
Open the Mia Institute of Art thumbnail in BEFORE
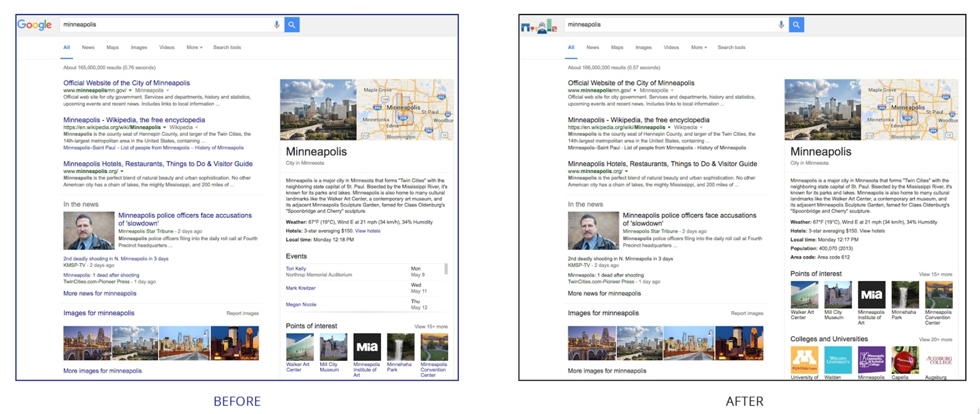click(x=367, y=347)
